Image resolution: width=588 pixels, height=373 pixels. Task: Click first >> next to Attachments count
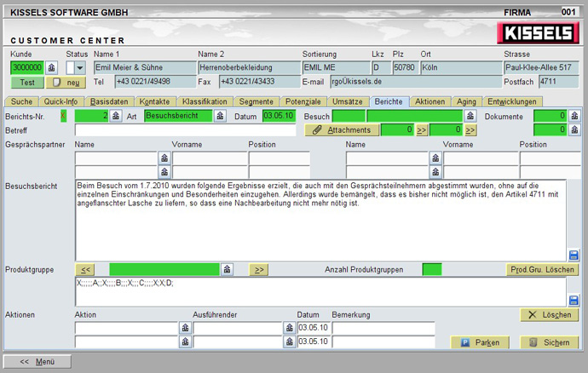click(x=422, y=130)
